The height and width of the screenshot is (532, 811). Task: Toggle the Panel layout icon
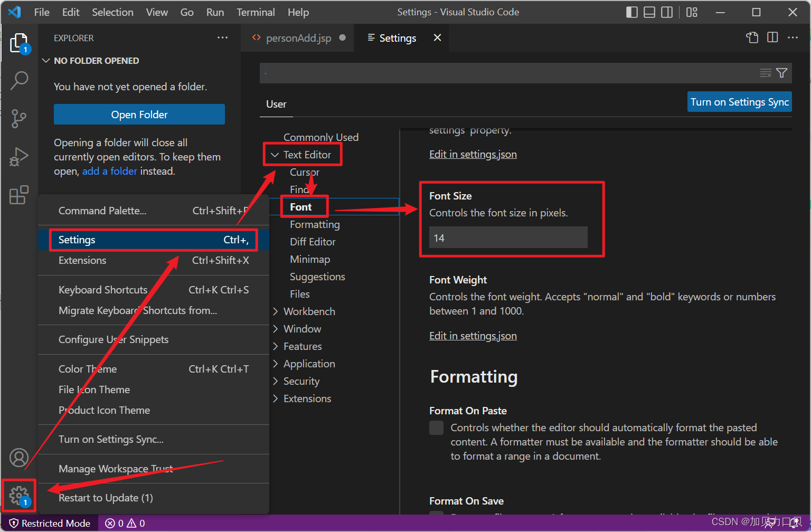coord(649,12)
